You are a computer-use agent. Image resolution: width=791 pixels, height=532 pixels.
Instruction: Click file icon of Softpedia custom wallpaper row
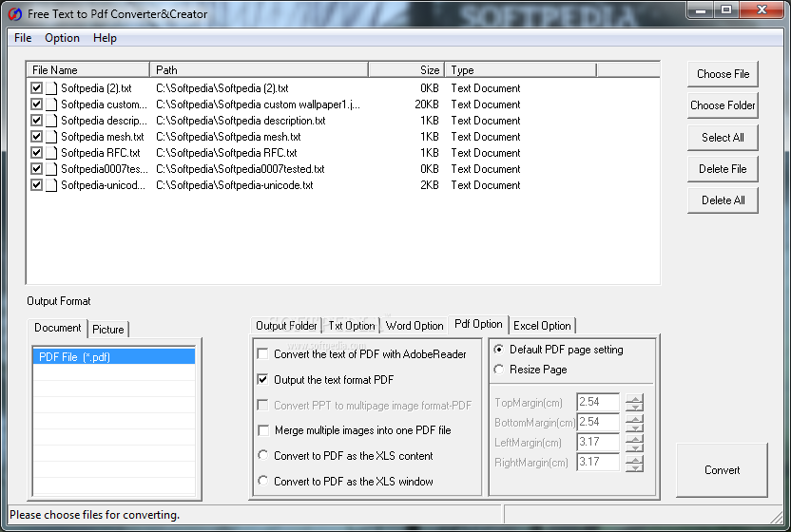tap(51, 104)
